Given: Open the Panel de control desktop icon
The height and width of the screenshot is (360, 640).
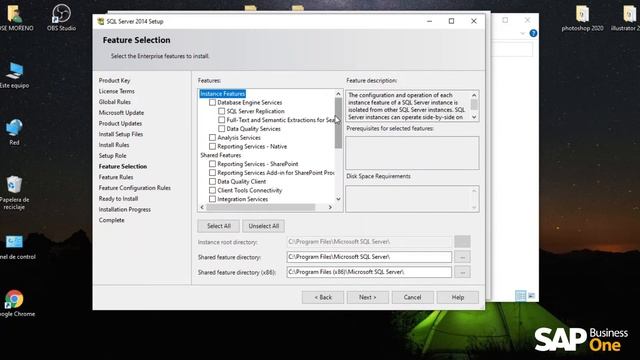Looking at the screenshot, I should (15, 246).
